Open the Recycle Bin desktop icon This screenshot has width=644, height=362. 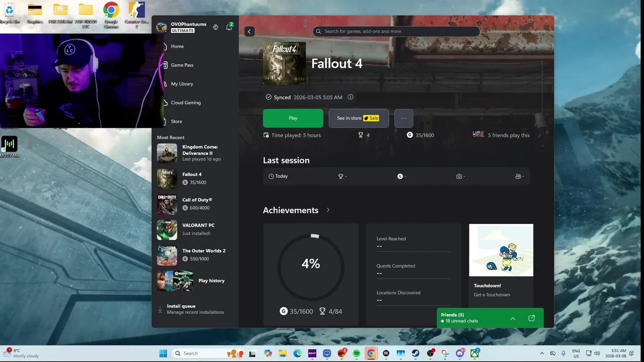point(9,14)
